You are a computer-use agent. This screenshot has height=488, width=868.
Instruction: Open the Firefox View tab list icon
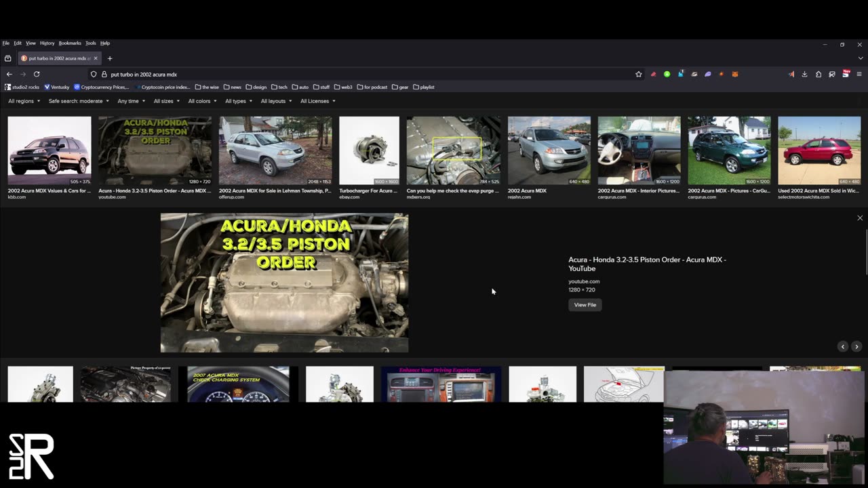click(7, 58)
